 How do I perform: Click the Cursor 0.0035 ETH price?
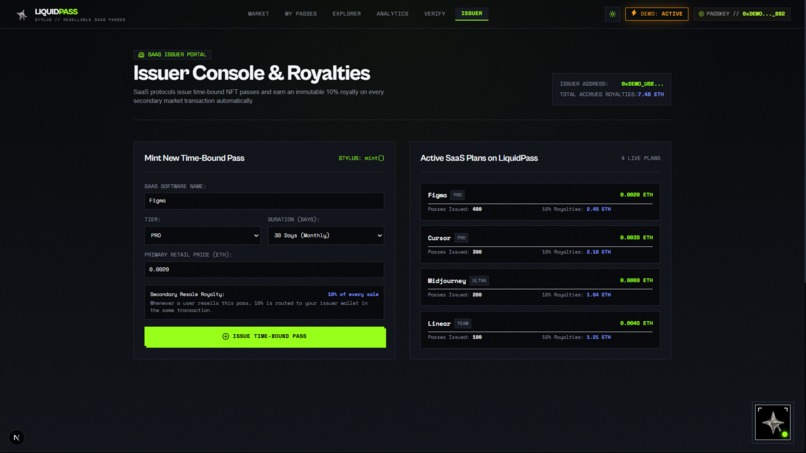636,238
